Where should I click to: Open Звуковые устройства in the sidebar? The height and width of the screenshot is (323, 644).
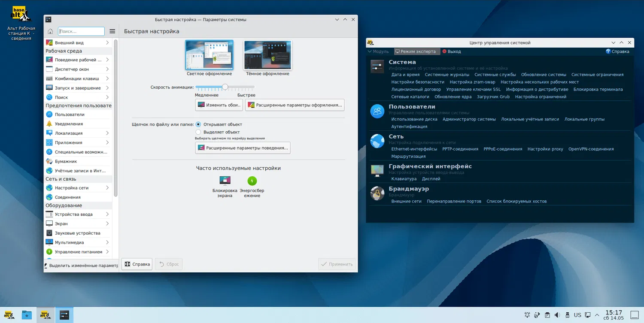[x=77, y=233]
